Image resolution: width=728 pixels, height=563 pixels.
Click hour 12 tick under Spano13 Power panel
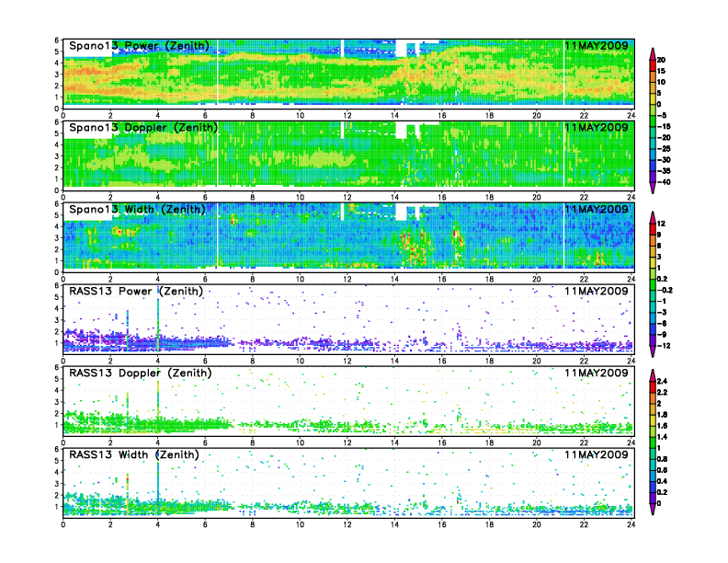click(347, 116)
